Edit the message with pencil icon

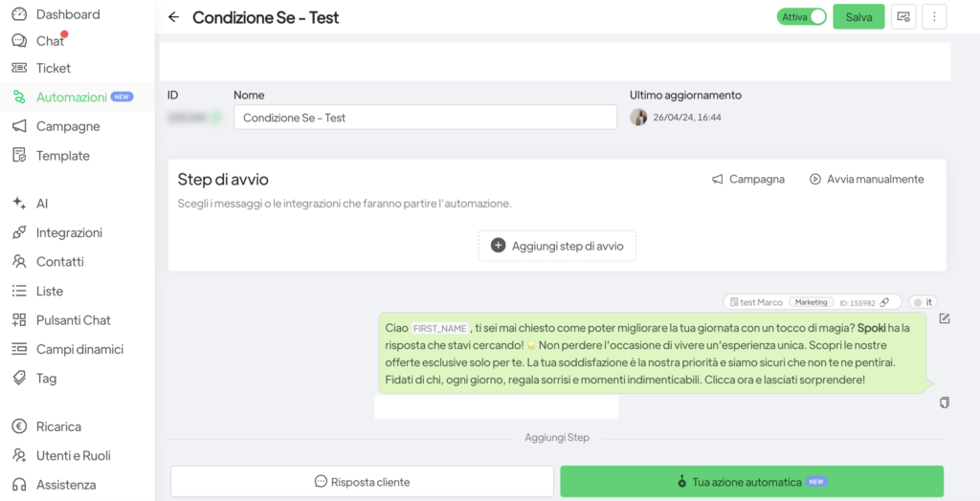tap(945, 318)
